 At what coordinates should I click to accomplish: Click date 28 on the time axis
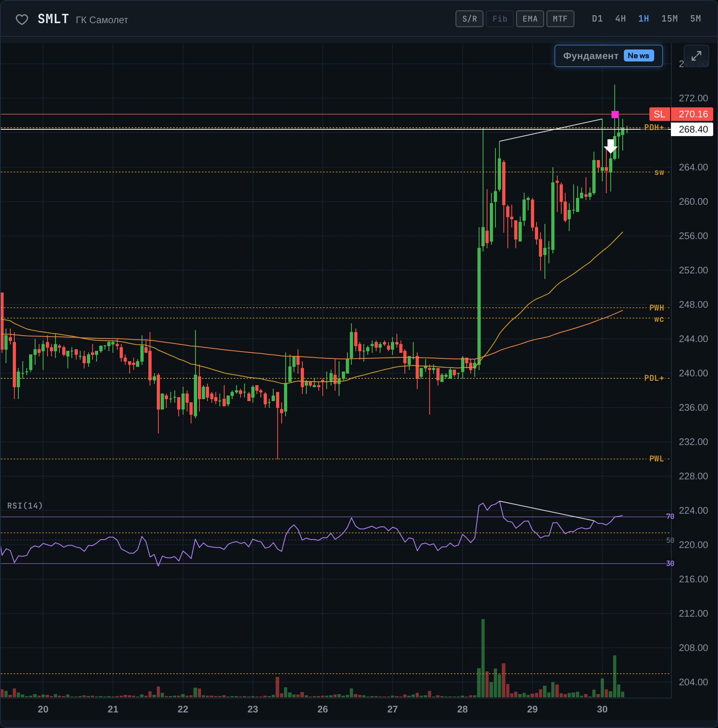coord(462,709)
